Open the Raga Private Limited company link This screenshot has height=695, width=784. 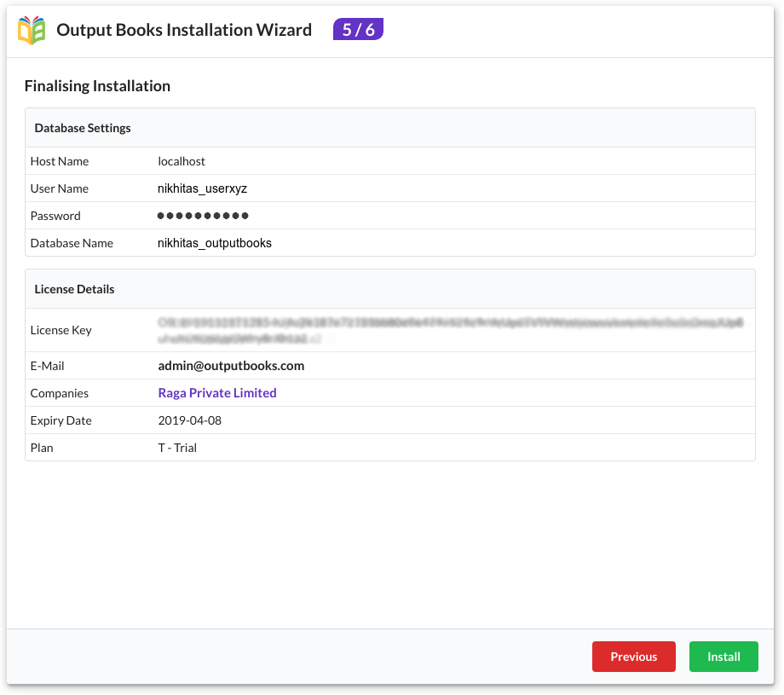point(217,393)
